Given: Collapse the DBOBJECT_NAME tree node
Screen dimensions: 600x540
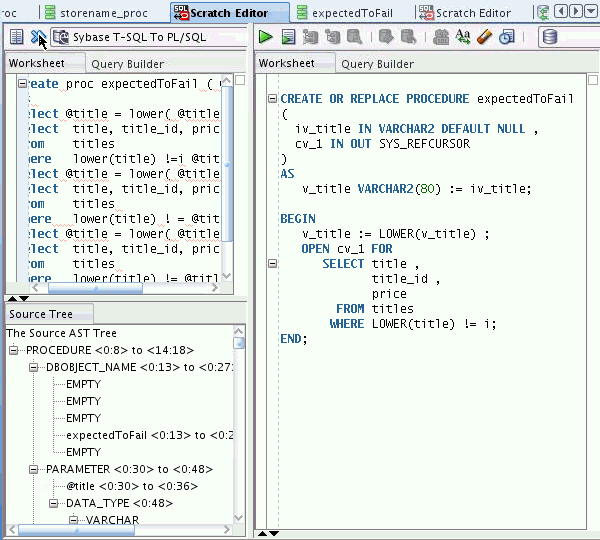Looking at the screenshot, I should (x=35, y=368).
